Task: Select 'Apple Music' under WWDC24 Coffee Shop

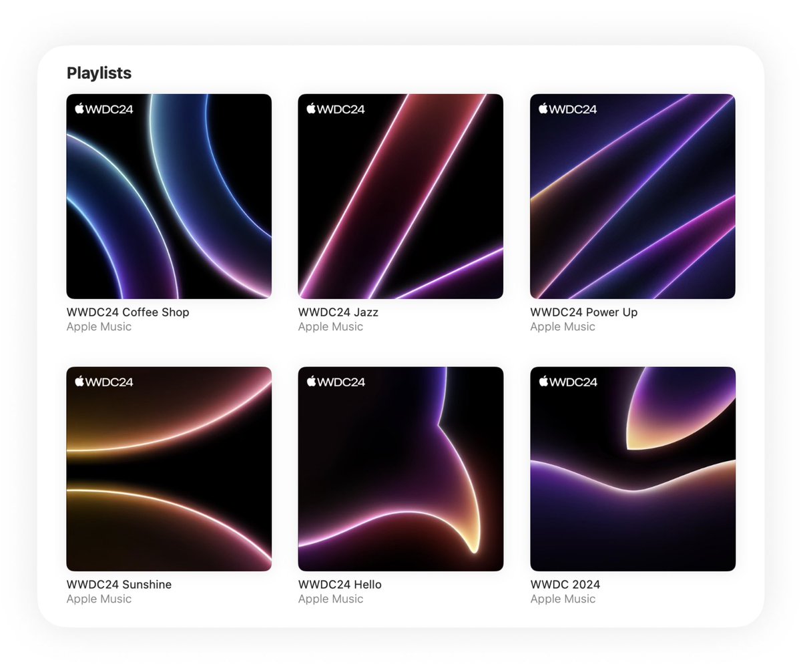Action: tap(99, 327)
